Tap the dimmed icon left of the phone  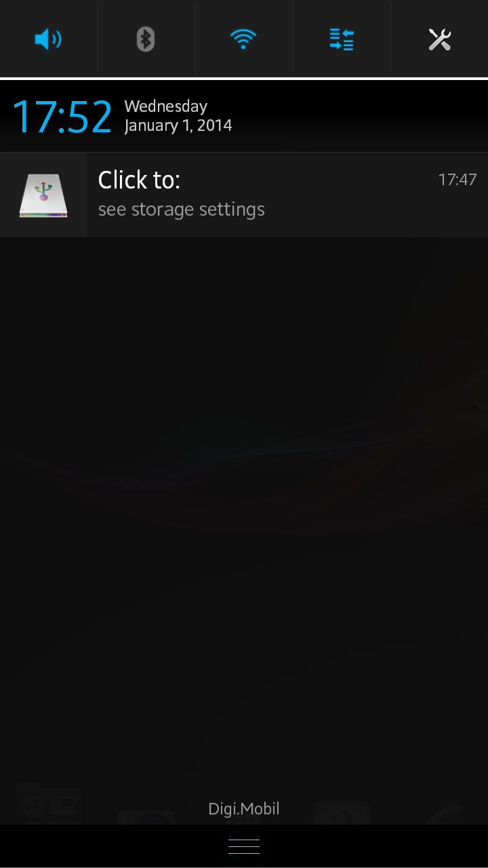(x=342, y=813)
